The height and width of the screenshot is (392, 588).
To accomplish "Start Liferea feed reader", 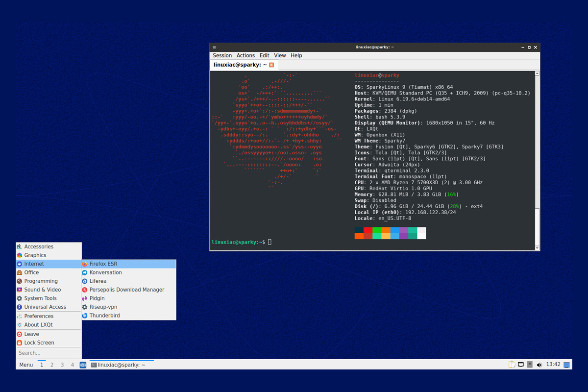I will pos(128,281).
